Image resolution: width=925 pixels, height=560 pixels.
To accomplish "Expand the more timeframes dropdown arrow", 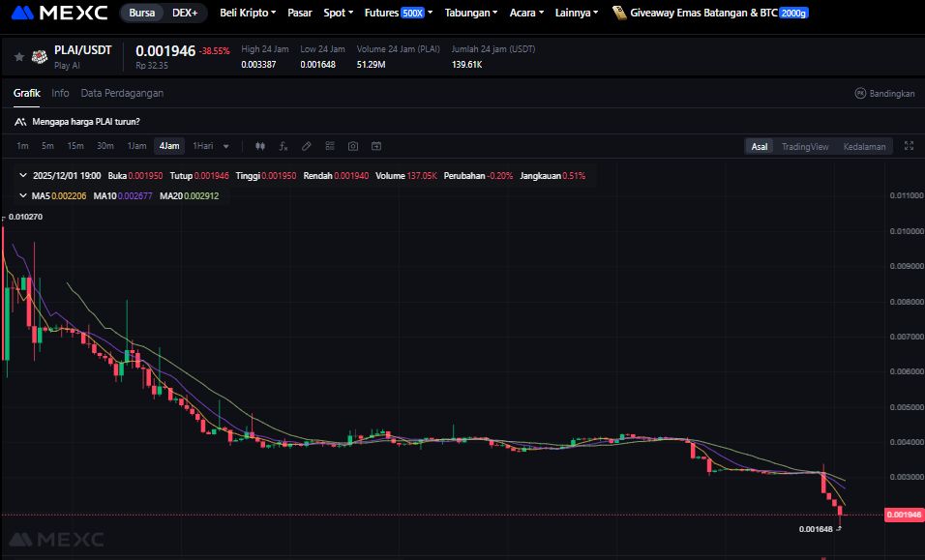I will [x=226, y=146].
